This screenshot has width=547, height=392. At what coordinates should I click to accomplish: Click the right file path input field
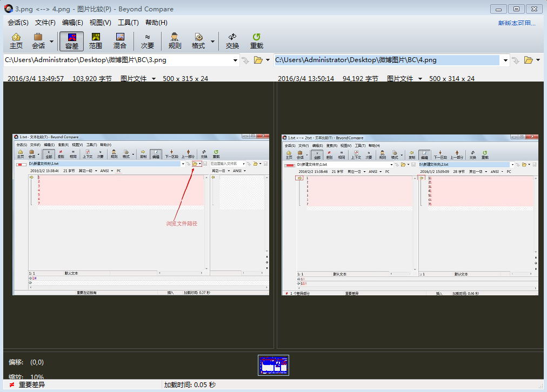[386, 60]
